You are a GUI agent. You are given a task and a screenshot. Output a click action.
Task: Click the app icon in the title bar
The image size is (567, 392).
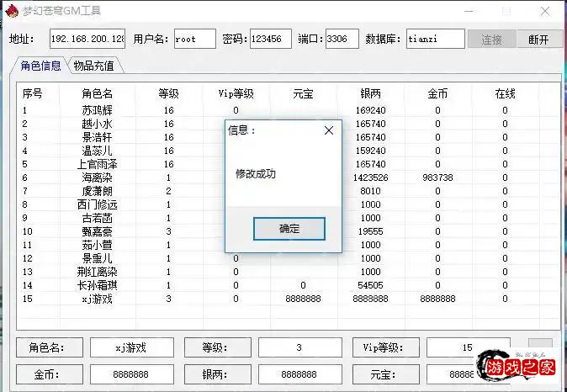click(12, 12)
